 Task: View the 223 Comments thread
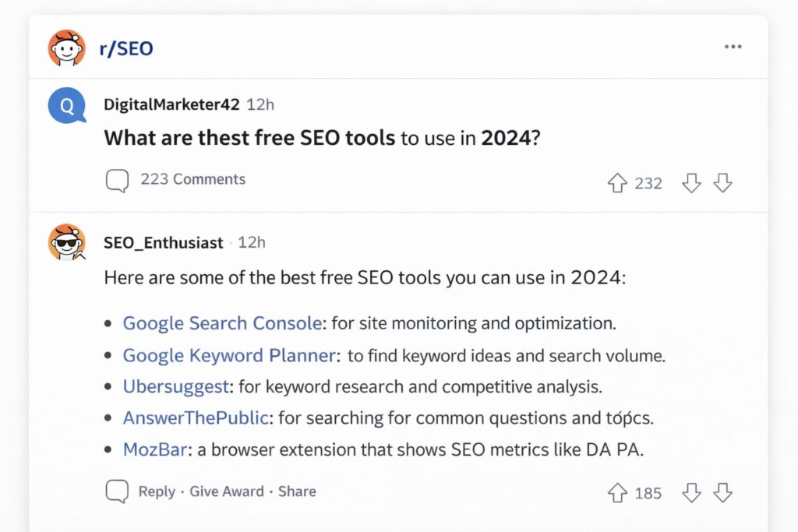pos(192,179)
